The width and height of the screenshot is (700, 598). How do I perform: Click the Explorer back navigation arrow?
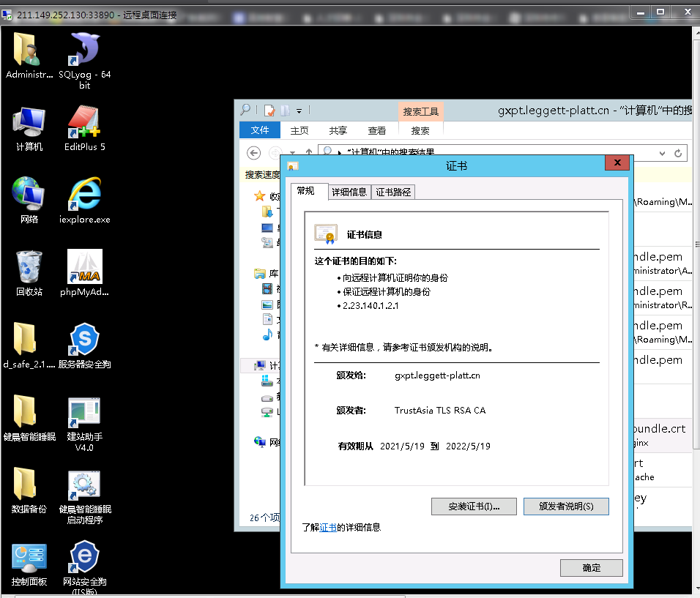(x=254, y=153)
